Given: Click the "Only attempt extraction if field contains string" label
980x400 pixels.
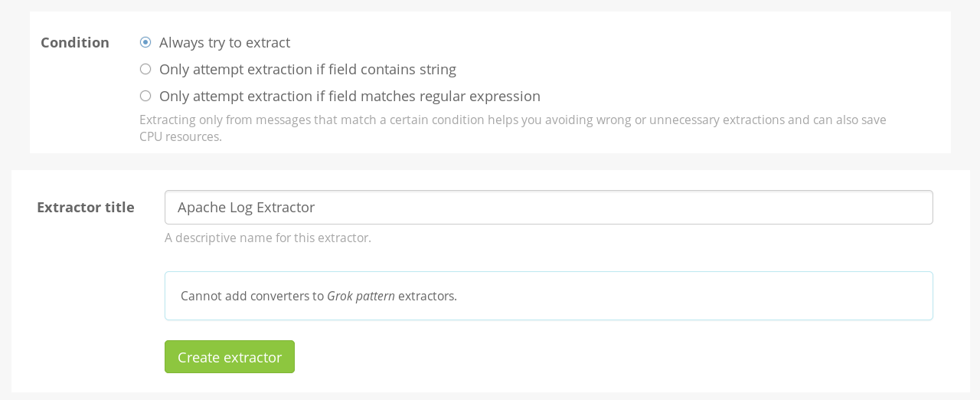Looking at the screenshot, I should point(307,70).
